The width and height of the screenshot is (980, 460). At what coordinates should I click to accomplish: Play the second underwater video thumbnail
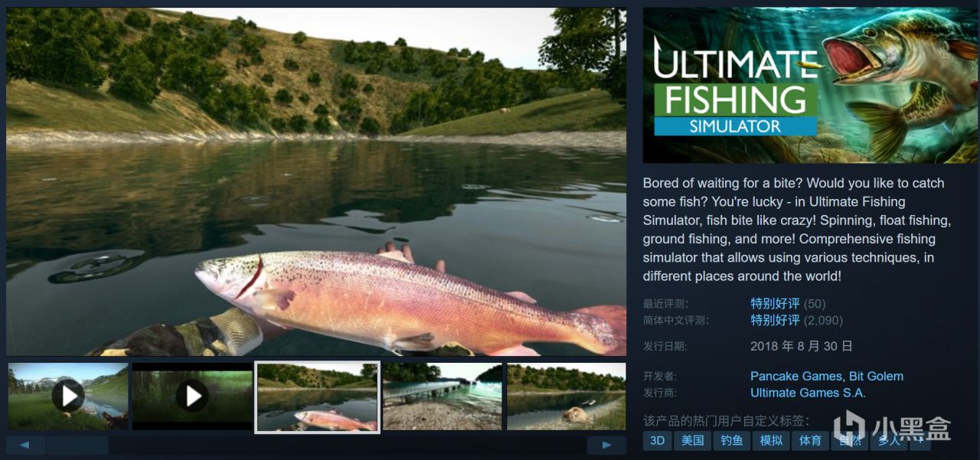tap(192, 396)
